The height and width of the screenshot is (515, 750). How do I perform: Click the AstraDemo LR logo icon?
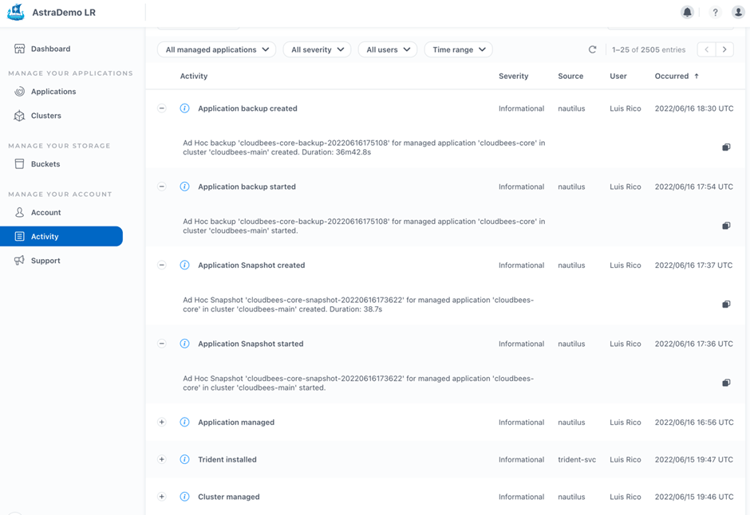15,13
